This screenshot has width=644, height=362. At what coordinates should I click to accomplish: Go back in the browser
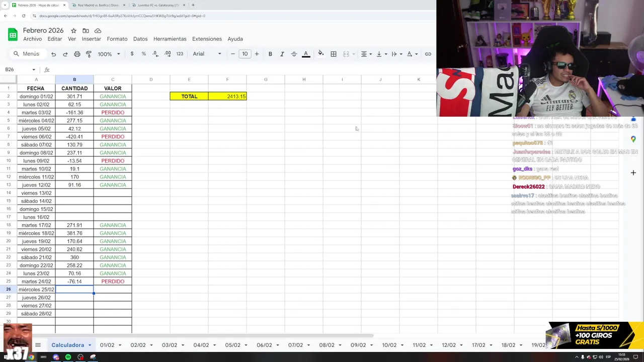pyautogui.click(x=6, y=16)
